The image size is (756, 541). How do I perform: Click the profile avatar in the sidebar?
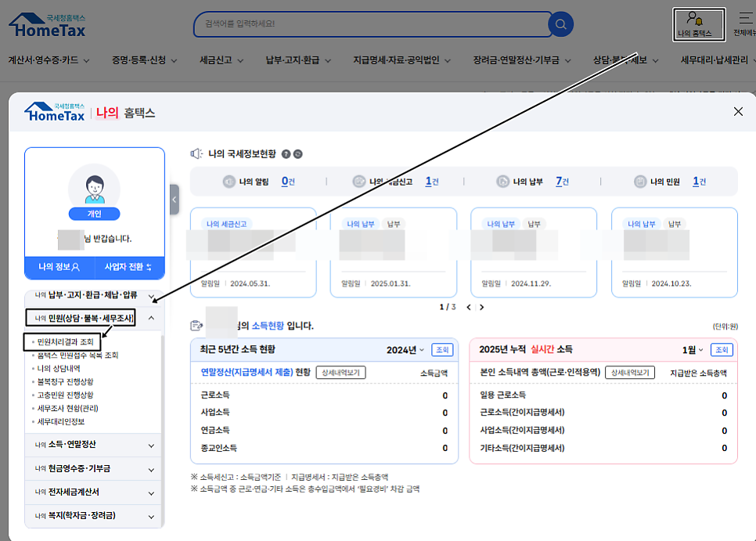(x=94, y=188)
